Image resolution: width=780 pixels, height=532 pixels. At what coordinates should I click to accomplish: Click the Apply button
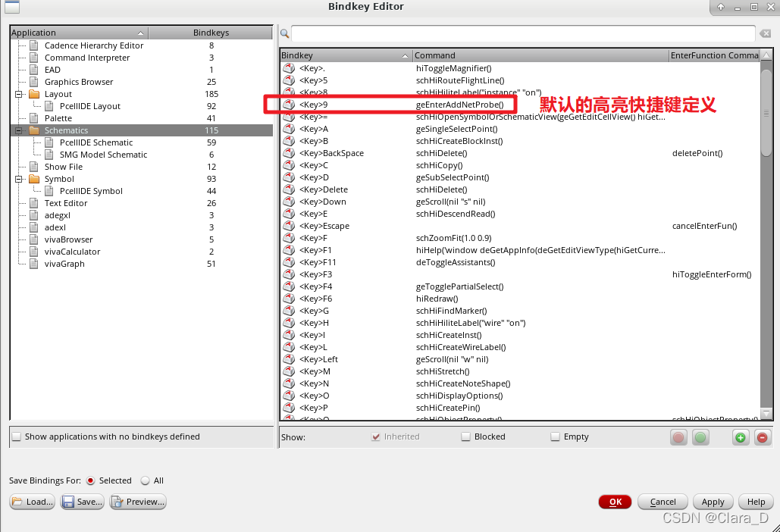[713, 502]
